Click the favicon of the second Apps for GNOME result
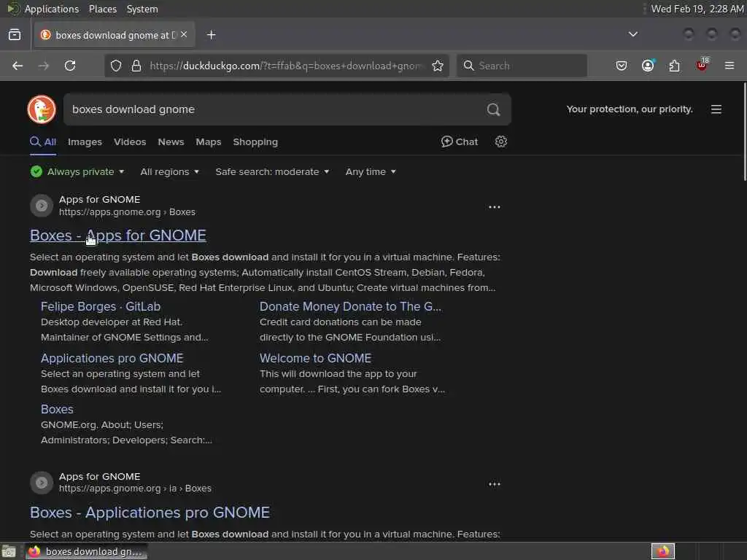 pos(42,483)
